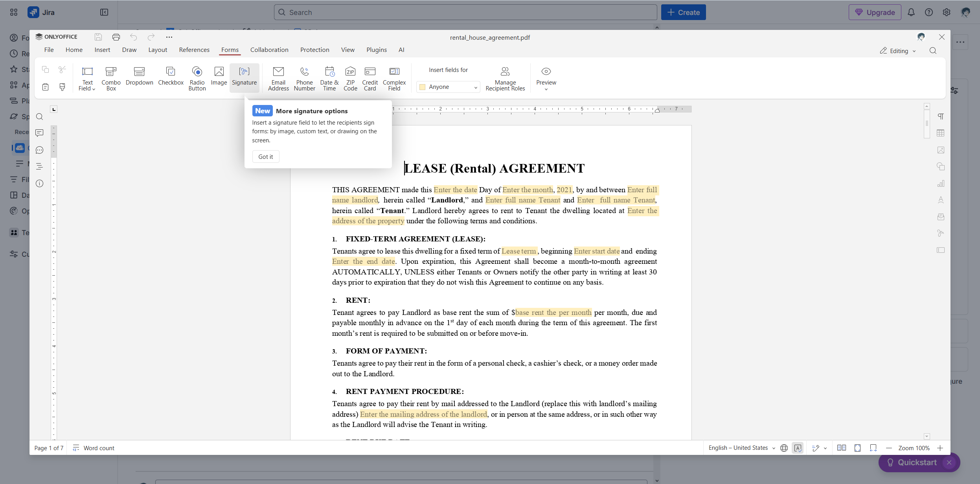Click the Create button in the Jira header

click(683, 12)
